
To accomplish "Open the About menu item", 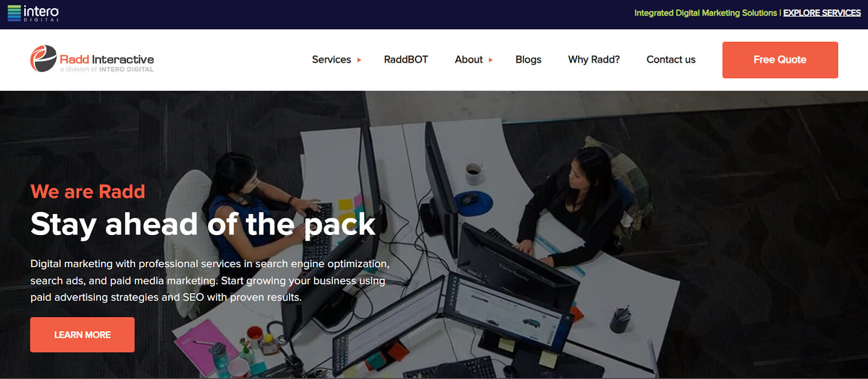I will (x=469, y=60).
